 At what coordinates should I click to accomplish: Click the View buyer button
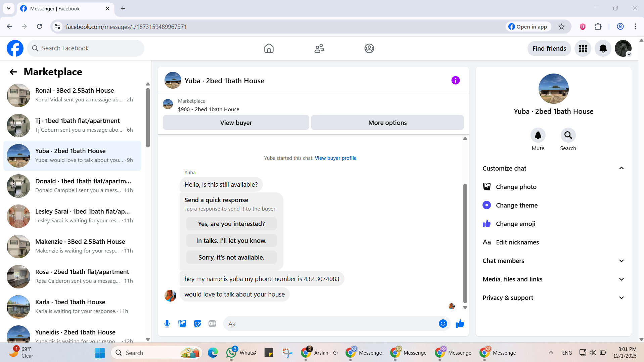[236, 123]
